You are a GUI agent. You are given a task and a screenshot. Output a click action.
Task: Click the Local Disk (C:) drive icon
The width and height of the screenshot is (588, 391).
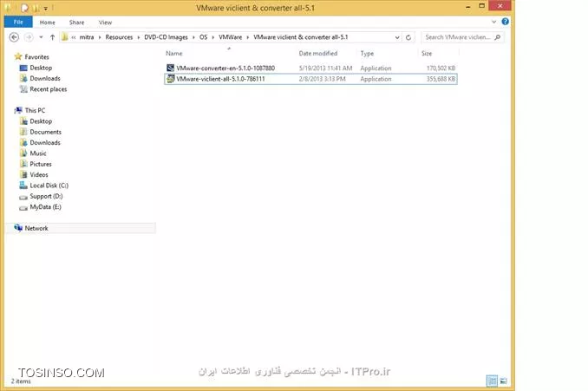23,186
